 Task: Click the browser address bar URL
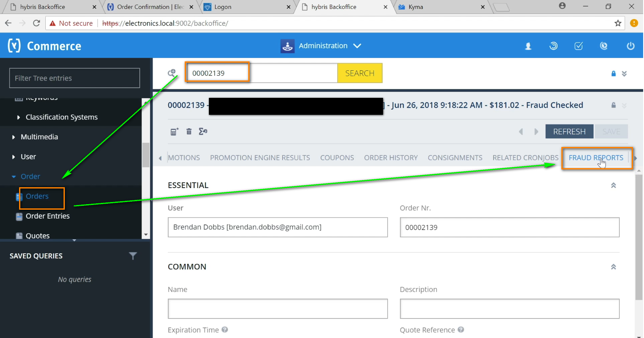(x=165, y=23)
